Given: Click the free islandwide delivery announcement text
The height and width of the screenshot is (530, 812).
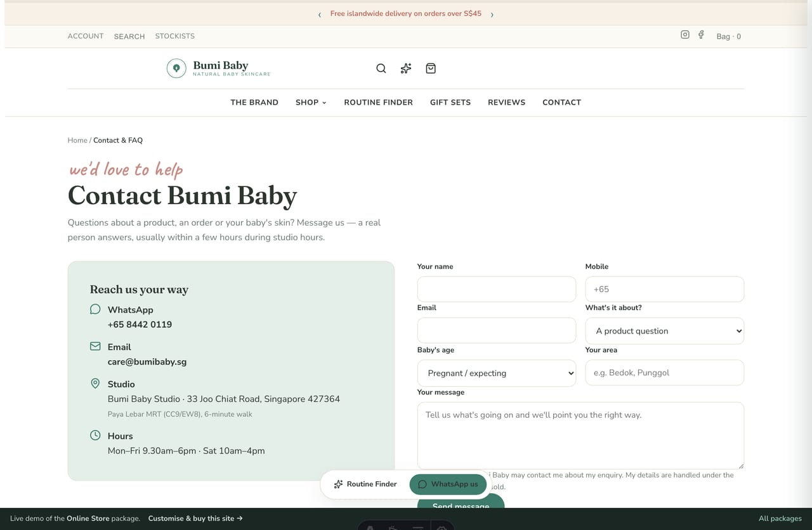Looking at the screenshot, I should (x=406, y=14).
